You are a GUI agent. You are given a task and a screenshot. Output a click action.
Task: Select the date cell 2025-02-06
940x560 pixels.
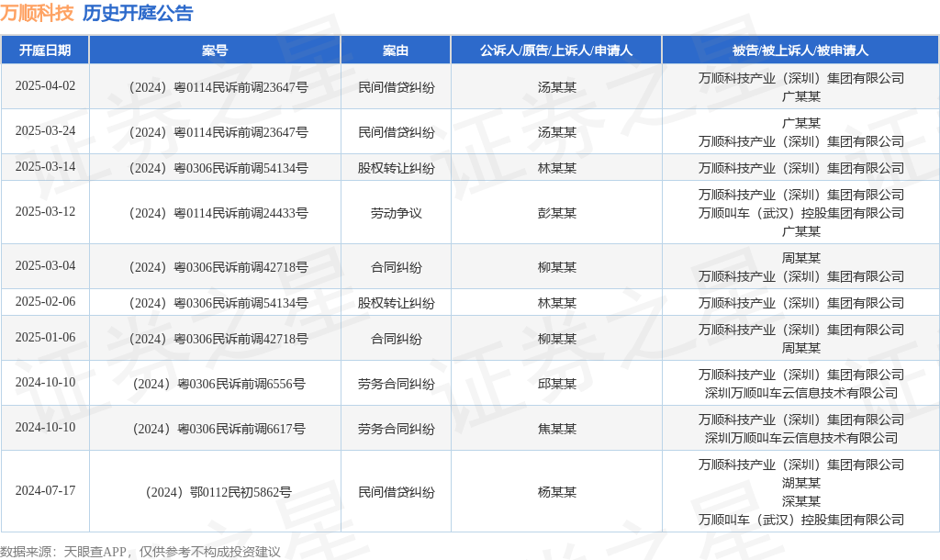coord(46,302)
